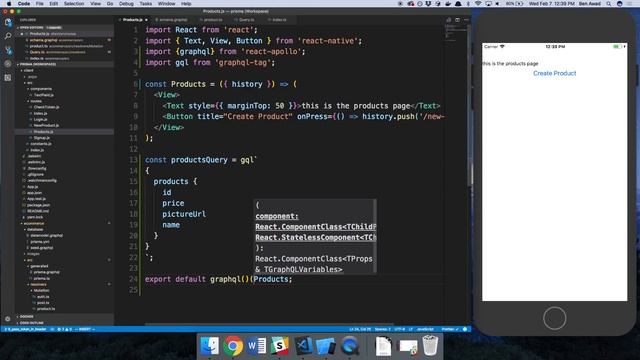This screenshot has height=360, width=640.
Task: Collapse the ecommerce folder
Action: 34,224
